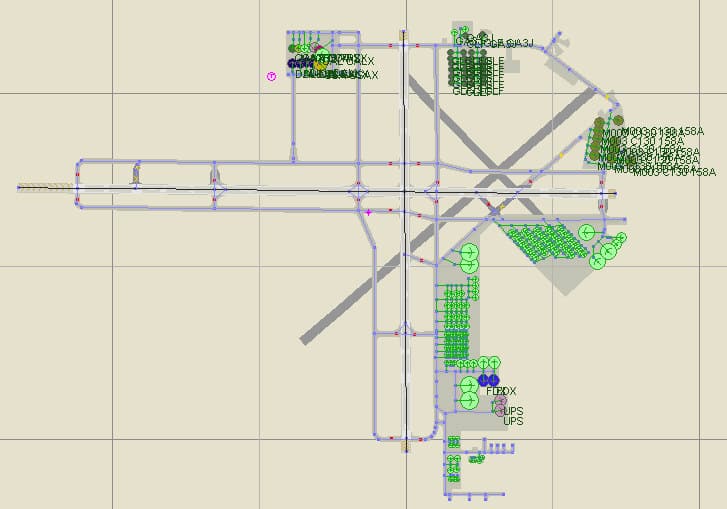Select the left dark blue aircraft circle above FEDX
This screenshot has height=509, width=727.
click(483, 381)
